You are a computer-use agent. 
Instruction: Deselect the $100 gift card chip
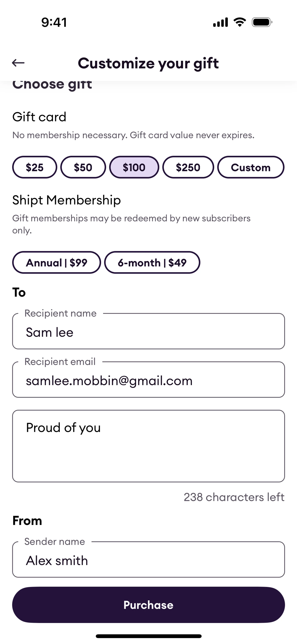[134, 167]
